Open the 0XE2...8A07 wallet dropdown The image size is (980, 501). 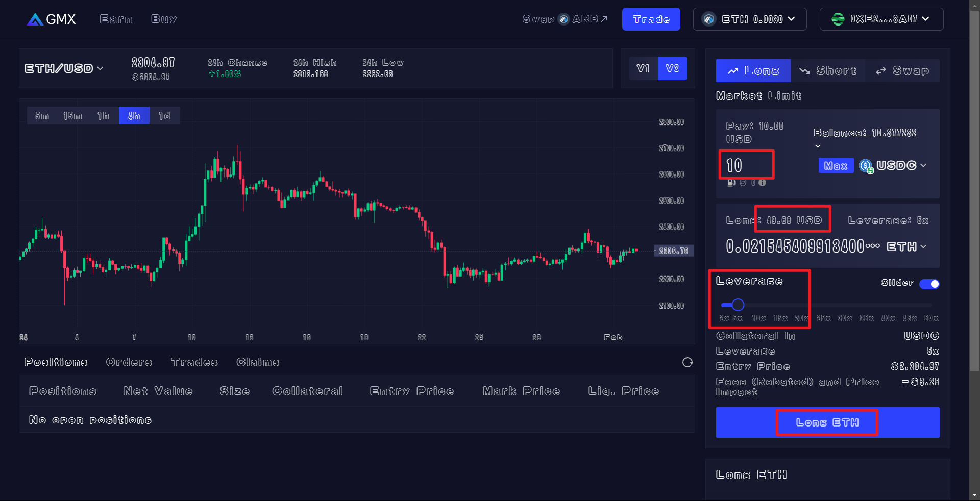[x=881, y=19]
